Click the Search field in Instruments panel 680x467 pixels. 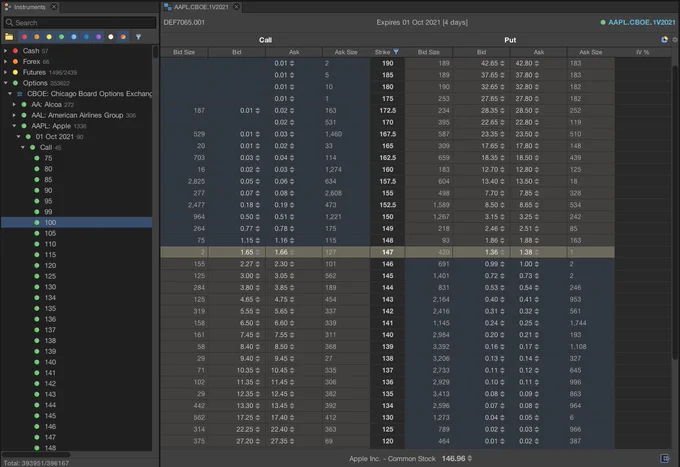(x=80, y=23)
